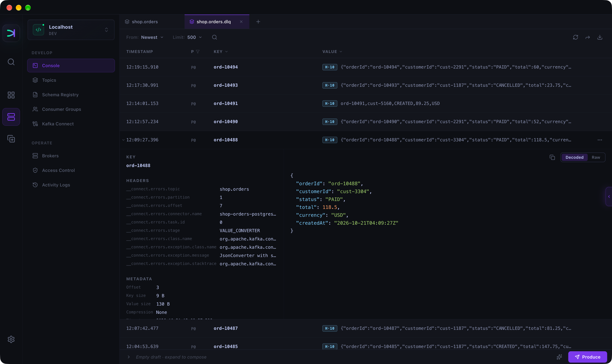
Task: Click the add-copy icon in left rail
Action: (11, 139)
